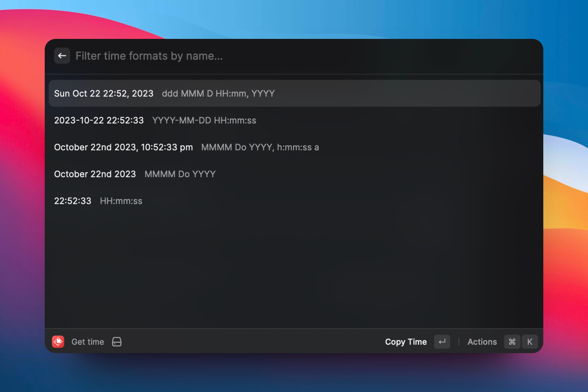Click the 'MMMM Do YYYY' format string
This screenshot has height=392, width=588.
pyautogui.click(x=180, y=174)
